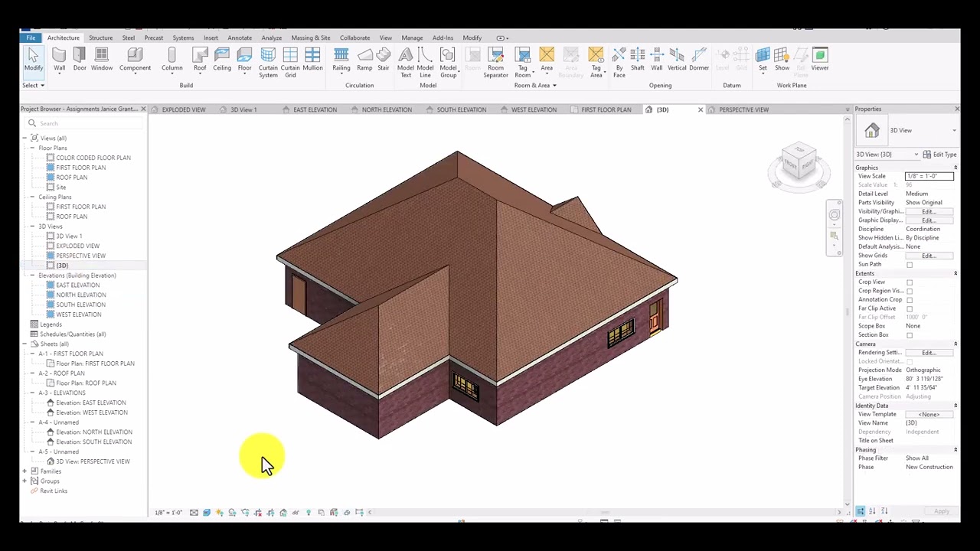The image size is (980, 551).
Task: Tick the Crop View checkbox
Action: (x=910, y=282)
